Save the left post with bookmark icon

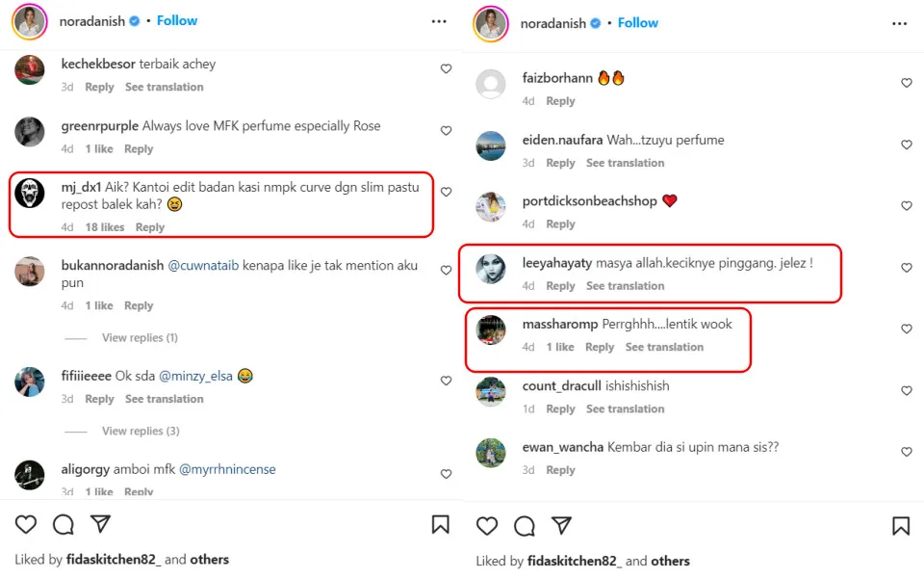coord(440,524)
